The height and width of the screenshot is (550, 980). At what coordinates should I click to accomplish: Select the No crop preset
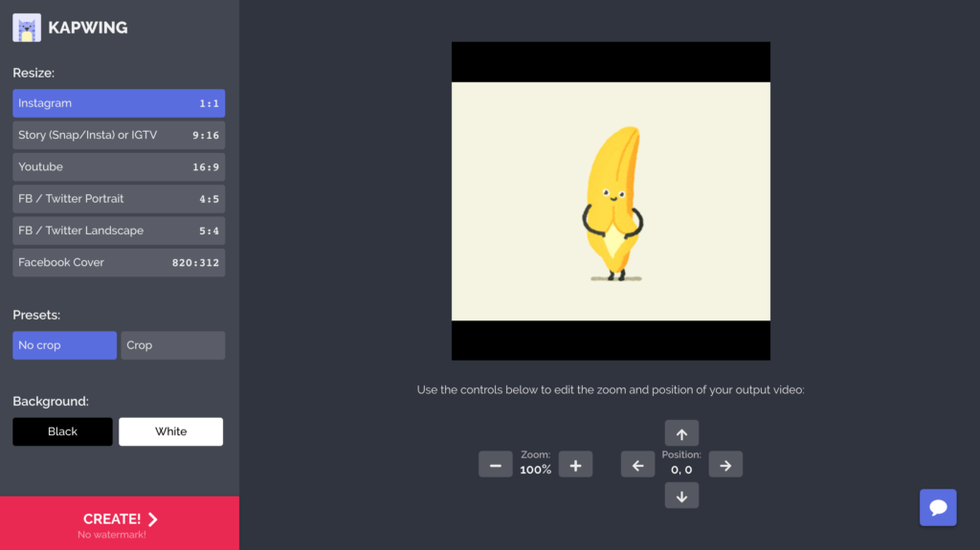click(x=64, y=345)
